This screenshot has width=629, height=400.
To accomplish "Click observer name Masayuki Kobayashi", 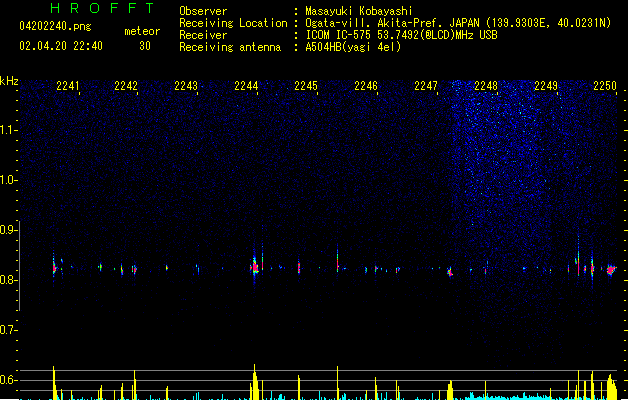I will (x=359, y=11).
